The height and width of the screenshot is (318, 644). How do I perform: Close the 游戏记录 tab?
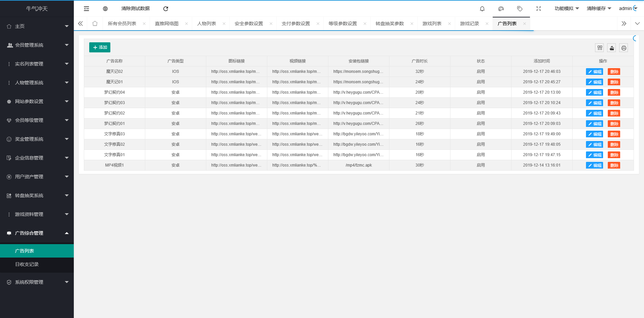[x=487, y=24]
